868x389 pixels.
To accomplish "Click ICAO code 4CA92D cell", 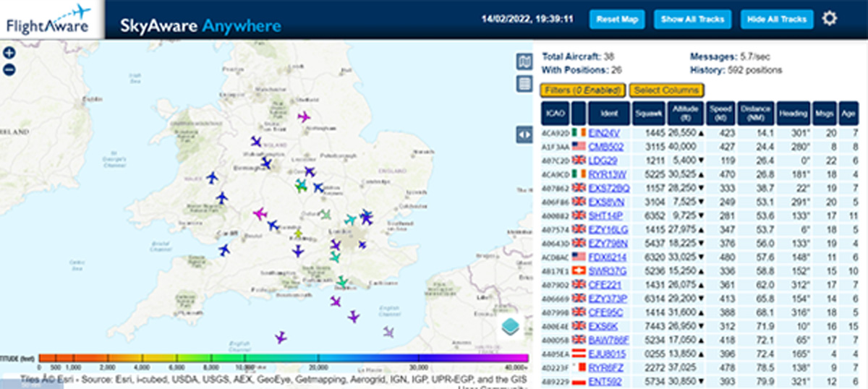I will (x=556, y=133).
